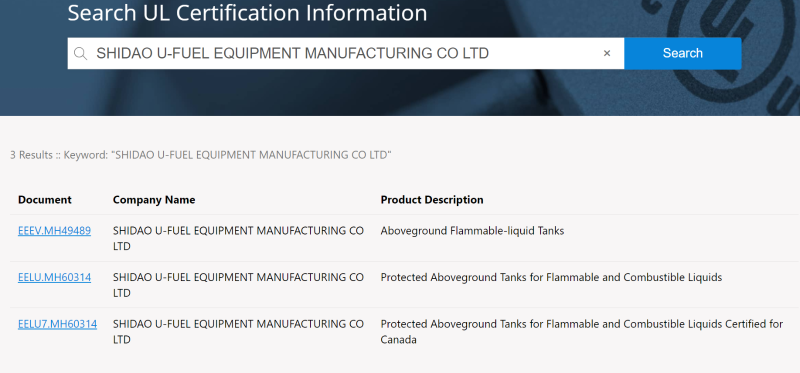The image size is (800, 373).
Task: Click the Product Description column header
Action: (x=432, y=200)
